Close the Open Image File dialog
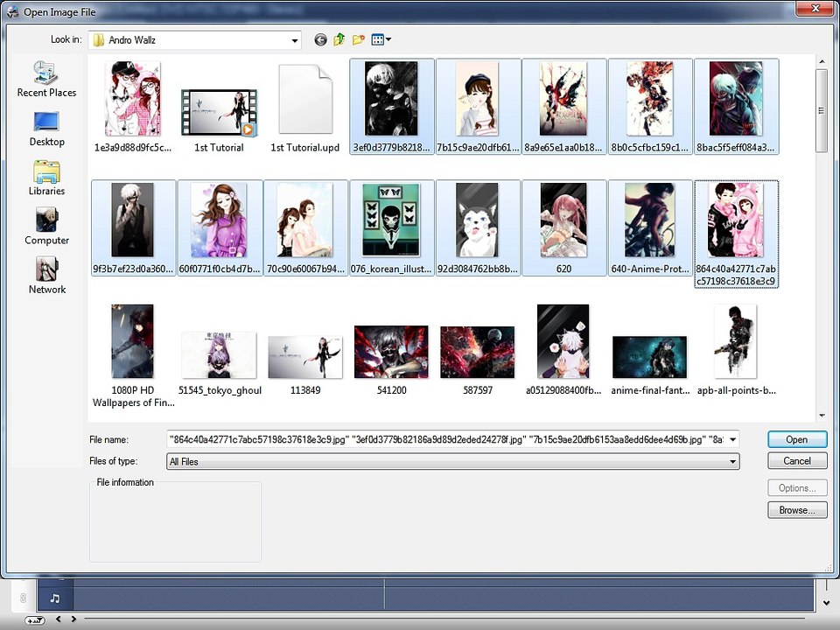Viewport: 840px width, 630px height. pos(815,9)
